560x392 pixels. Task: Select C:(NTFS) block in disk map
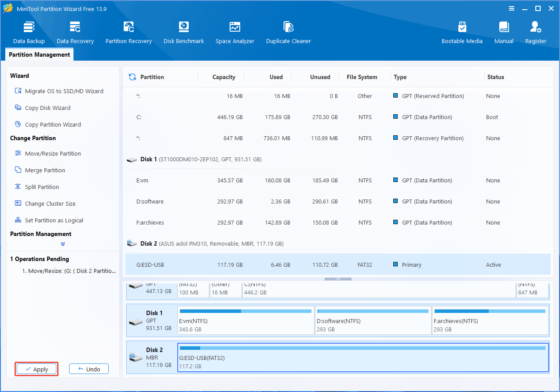pyautogui.click(x=379, y=290)
